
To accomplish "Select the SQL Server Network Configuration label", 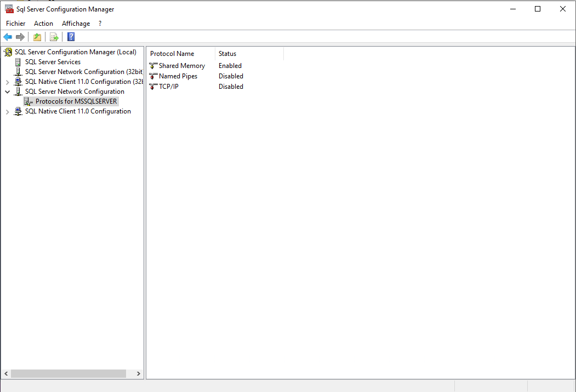I will [75, 92].
